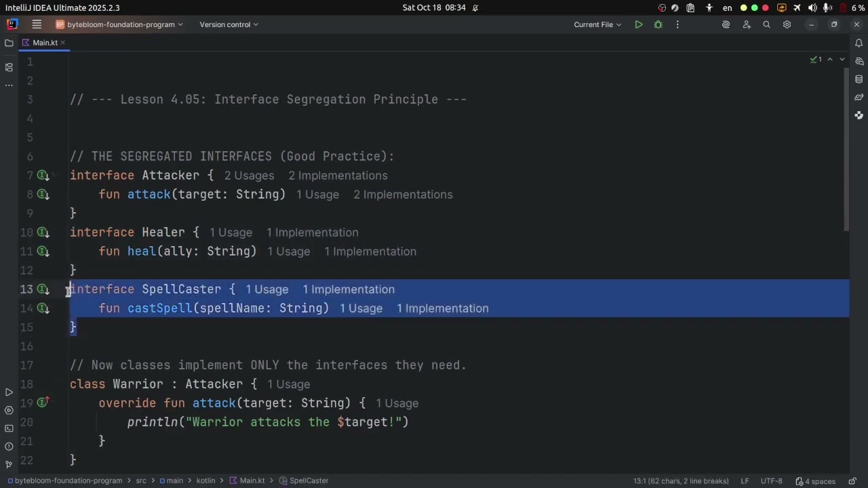Open '1 Usage' hint for Warrior class
Image resolution: width=868 pixels, height=488 pixels.
pos(288,384)
